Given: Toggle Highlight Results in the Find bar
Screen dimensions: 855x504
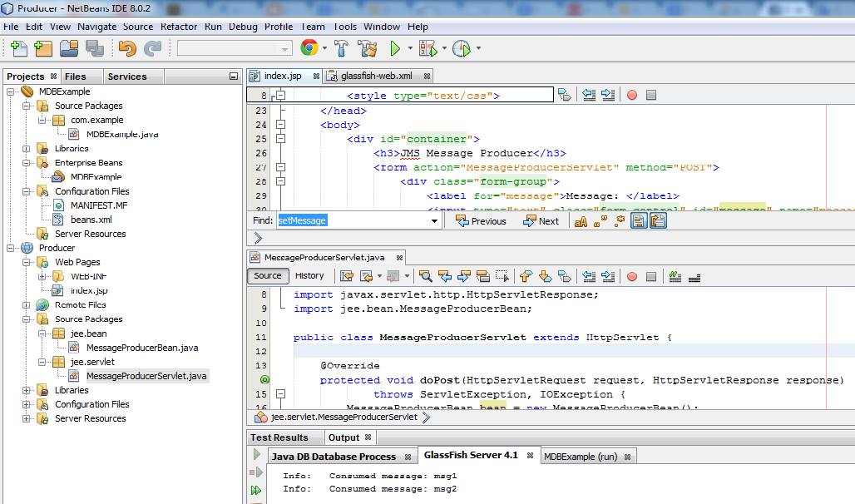Looking at the screenshot, I should [x=639, y=221].
